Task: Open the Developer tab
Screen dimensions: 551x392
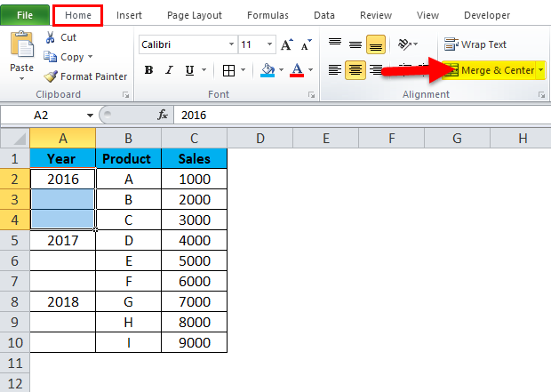Action: pyautogui.click(x=487, y=15)
